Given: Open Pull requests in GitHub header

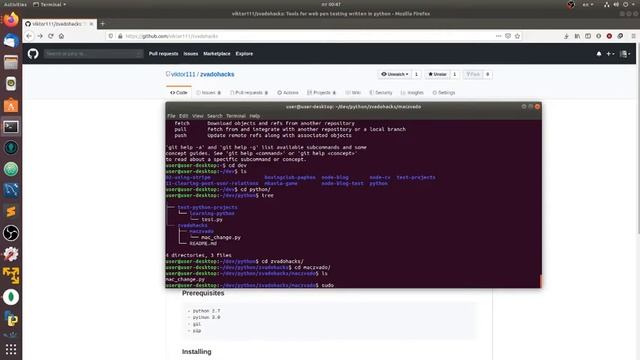Looking at the screenshot, I should (x=163, y=53).
